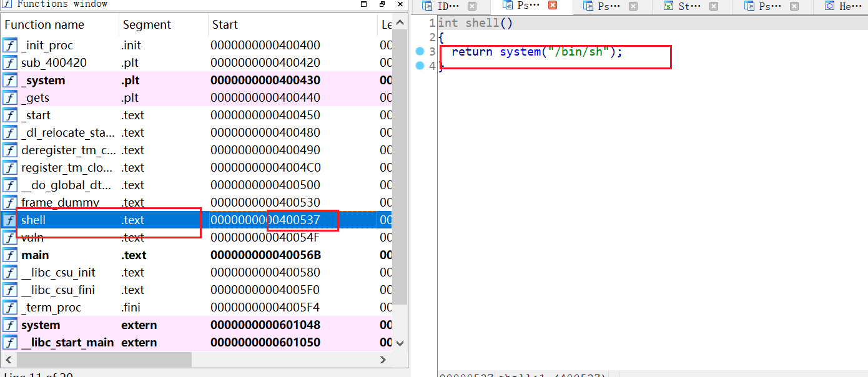Click address 0000000000400450 of _start

pos(265,115)
